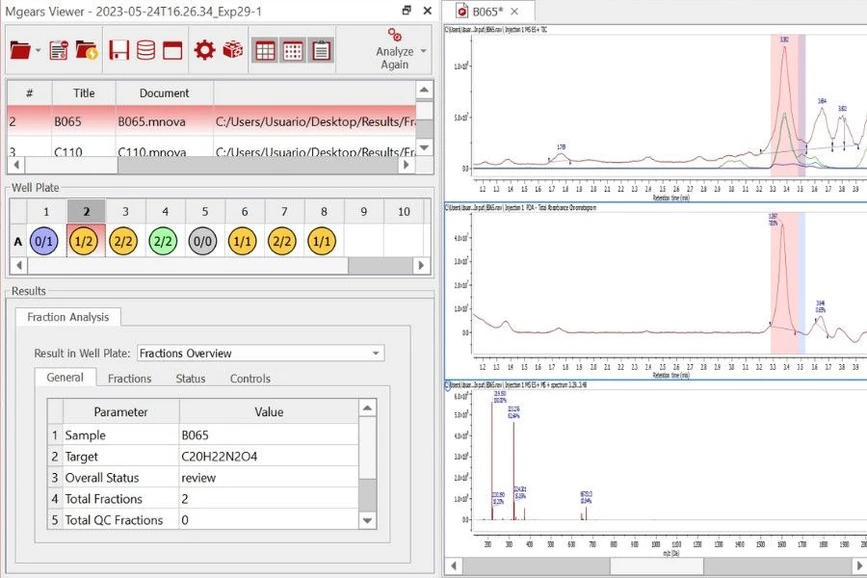Select well A2 showing 1/2
867x578 pixels.
click(x=84, y=240)
